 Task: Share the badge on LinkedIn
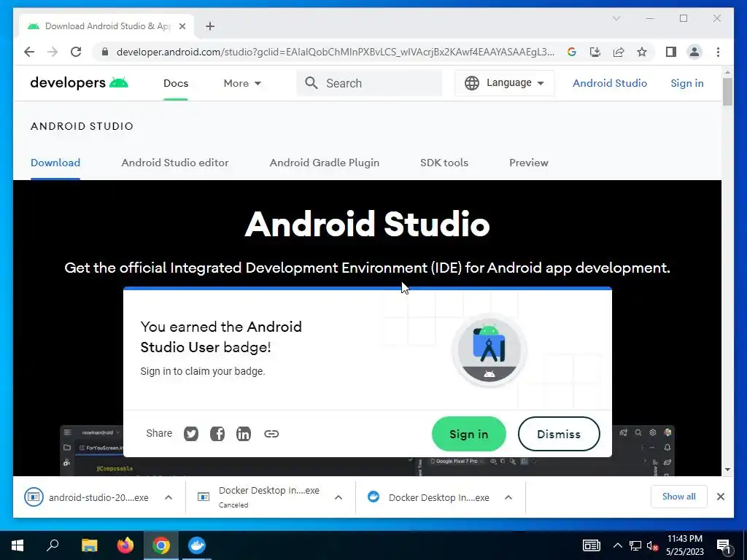tap(244, 434)
